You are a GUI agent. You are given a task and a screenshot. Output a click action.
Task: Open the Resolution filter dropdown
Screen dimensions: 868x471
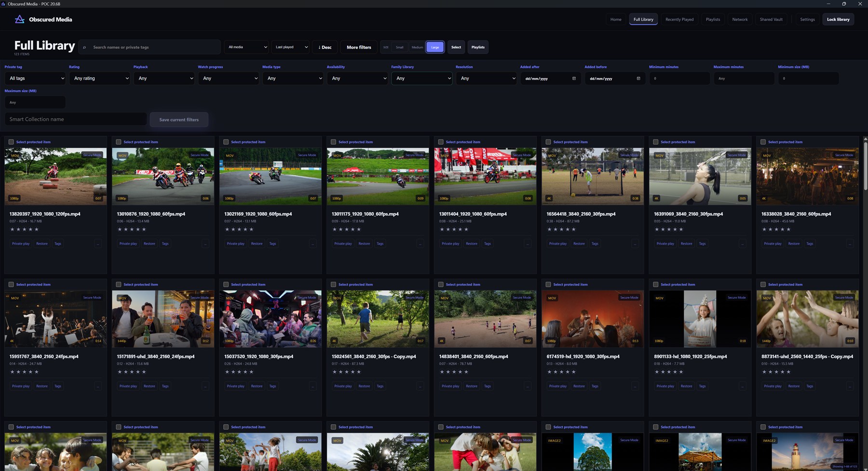click(x=486, y=78)
